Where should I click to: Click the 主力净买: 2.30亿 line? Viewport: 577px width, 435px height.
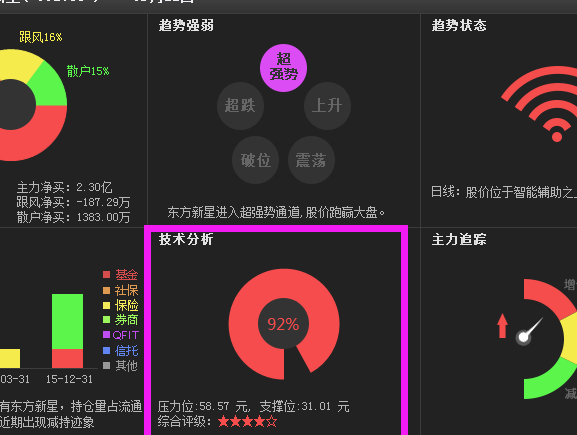tap(64, 188)
